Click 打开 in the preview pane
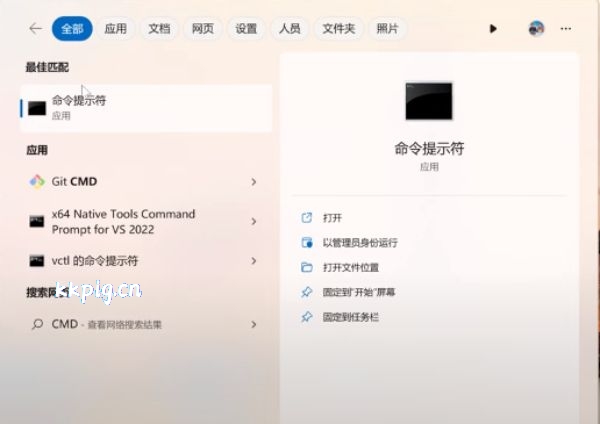The height and width of the screenshot is (424, 600). tap(332, 218)
